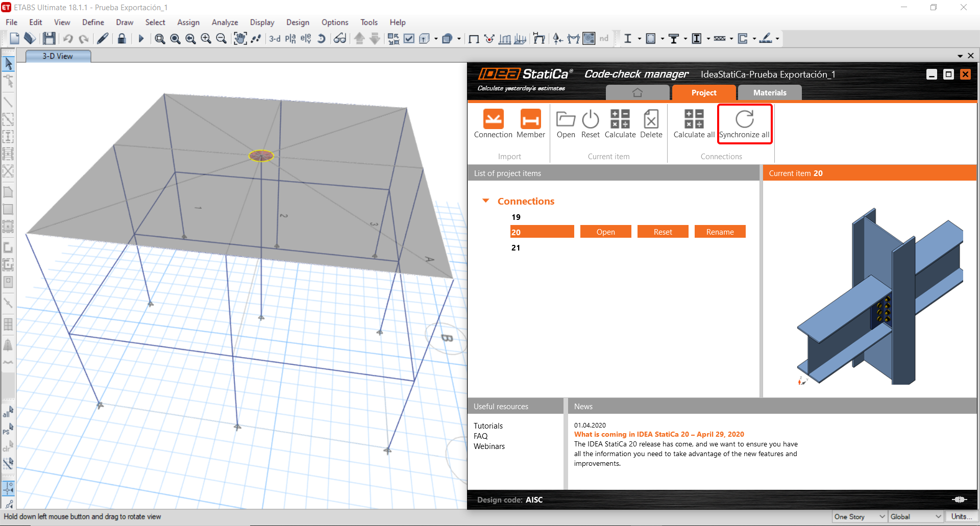The width and height of the screenshot is (980, 526).
Task: Click the Units... status bar button
Action: [x=961, y=517]
